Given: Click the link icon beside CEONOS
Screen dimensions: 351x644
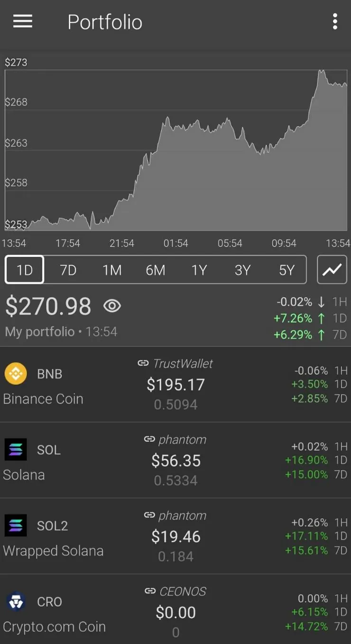Looking at the screenshot, I should point(150,591).
